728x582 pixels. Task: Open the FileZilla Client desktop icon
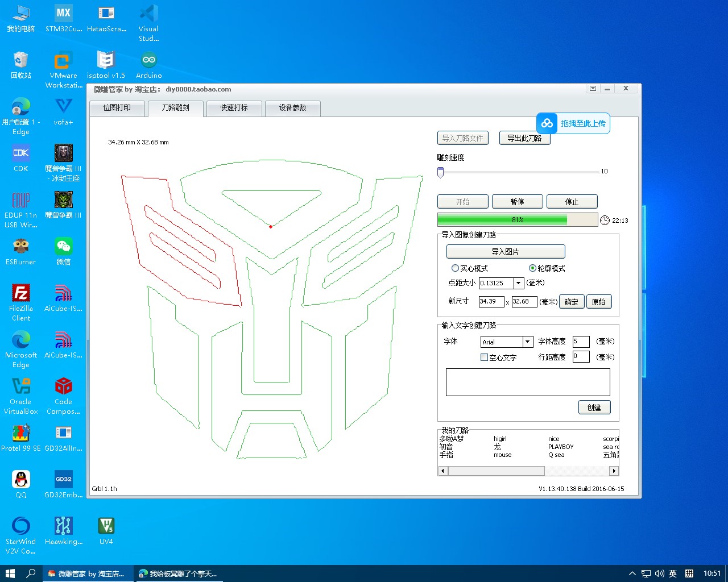pos(20,294)
